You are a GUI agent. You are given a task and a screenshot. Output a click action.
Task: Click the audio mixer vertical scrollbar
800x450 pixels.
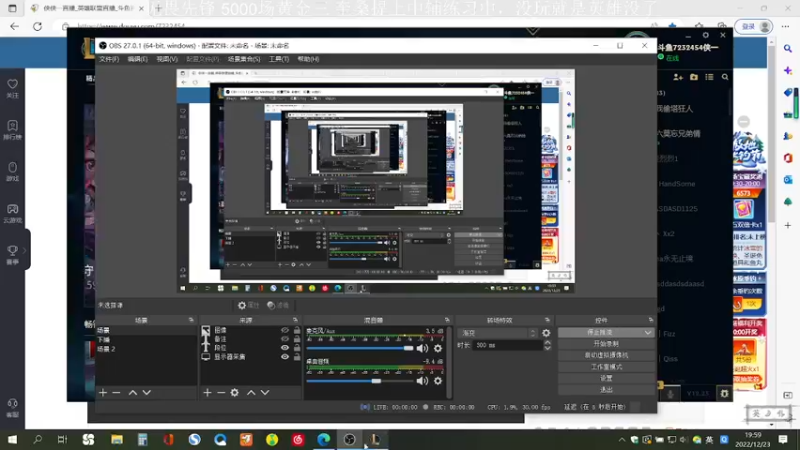click(x=449, y=363)
